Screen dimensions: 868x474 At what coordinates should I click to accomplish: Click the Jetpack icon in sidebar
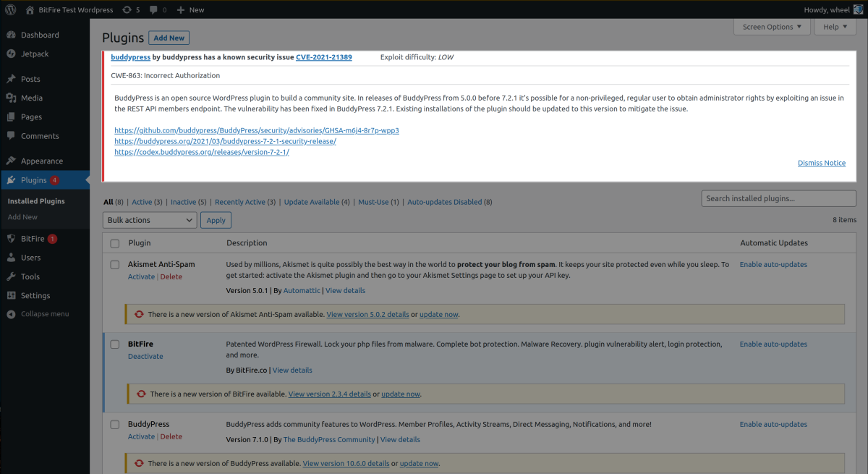(x=11, y=54)
